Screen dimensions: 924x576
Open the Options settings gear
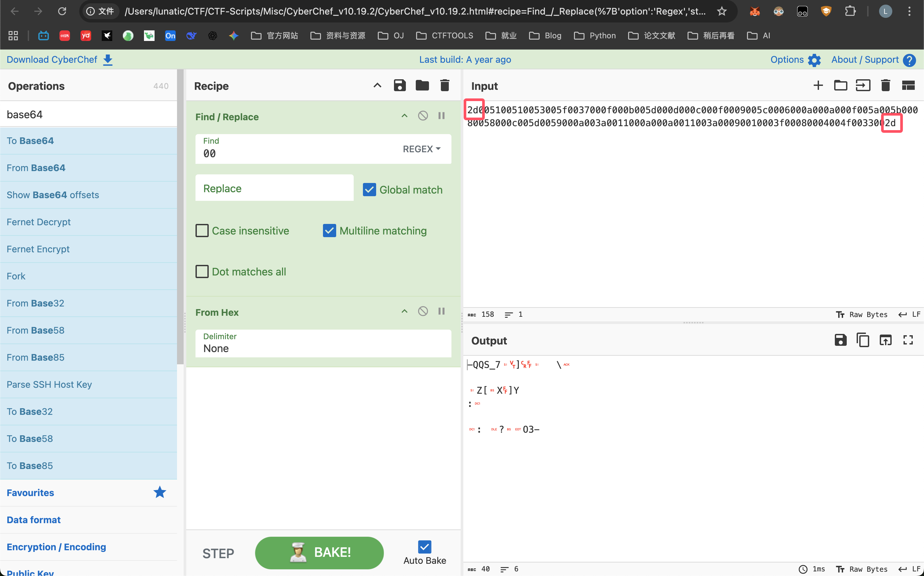point(795,59)
